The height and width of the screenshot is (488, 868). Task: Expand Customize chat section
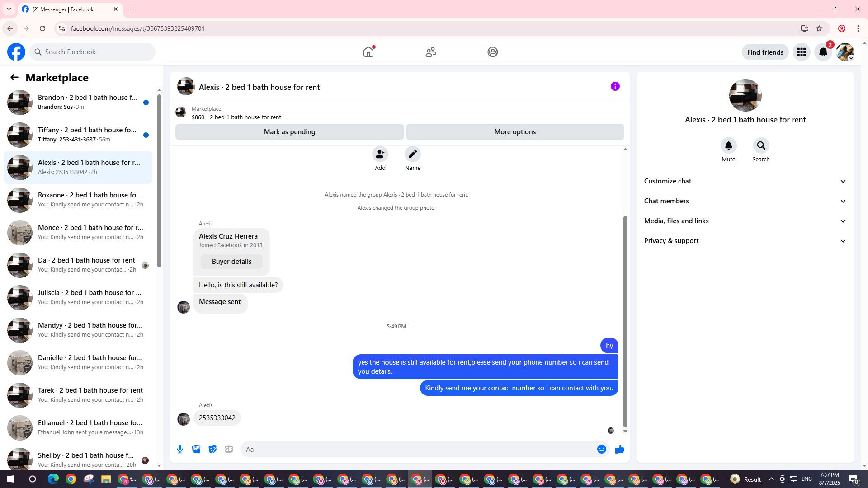pyautogui.click(x=745, y=181)
